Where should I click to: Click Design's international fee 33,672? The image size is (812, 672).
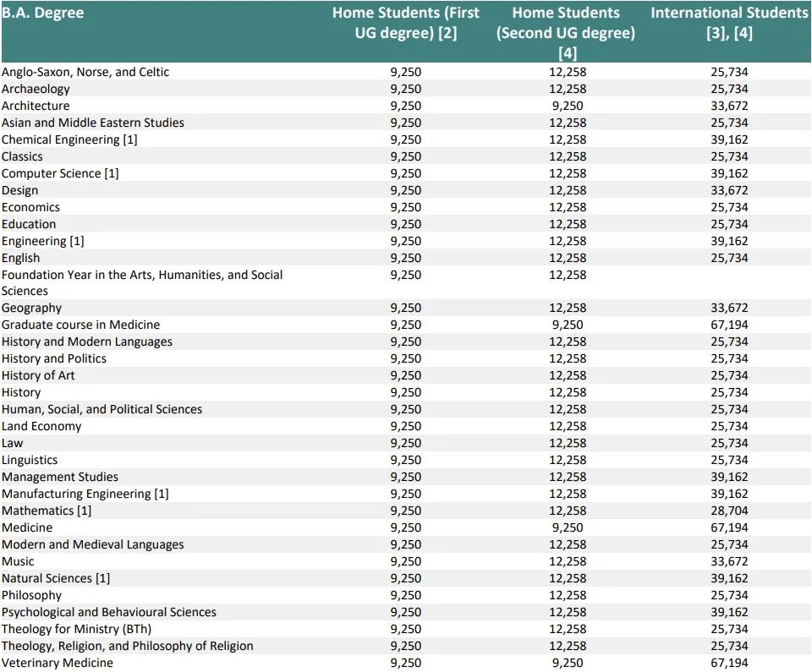coord(729,190)
